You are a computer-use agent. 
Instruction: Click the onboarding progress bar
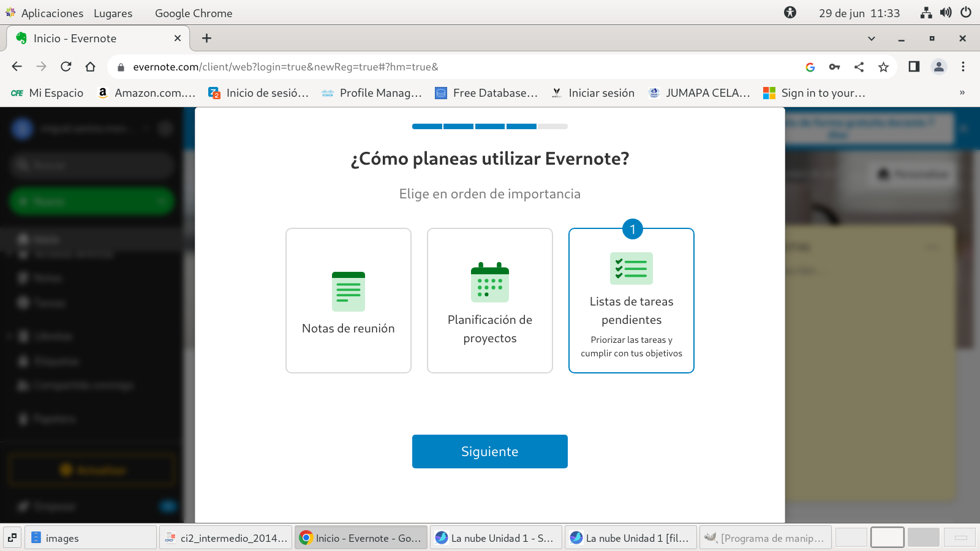coord(489,127)
